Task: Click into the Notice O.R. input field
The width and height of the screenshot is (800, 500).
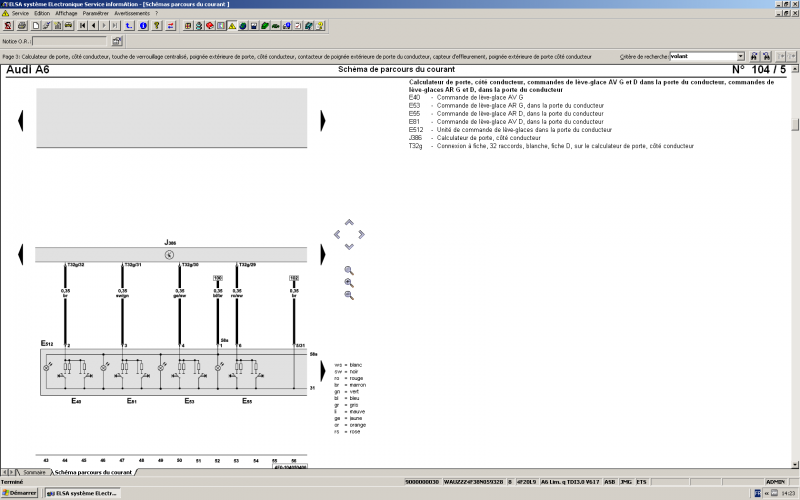Action: tap(69, 41)
